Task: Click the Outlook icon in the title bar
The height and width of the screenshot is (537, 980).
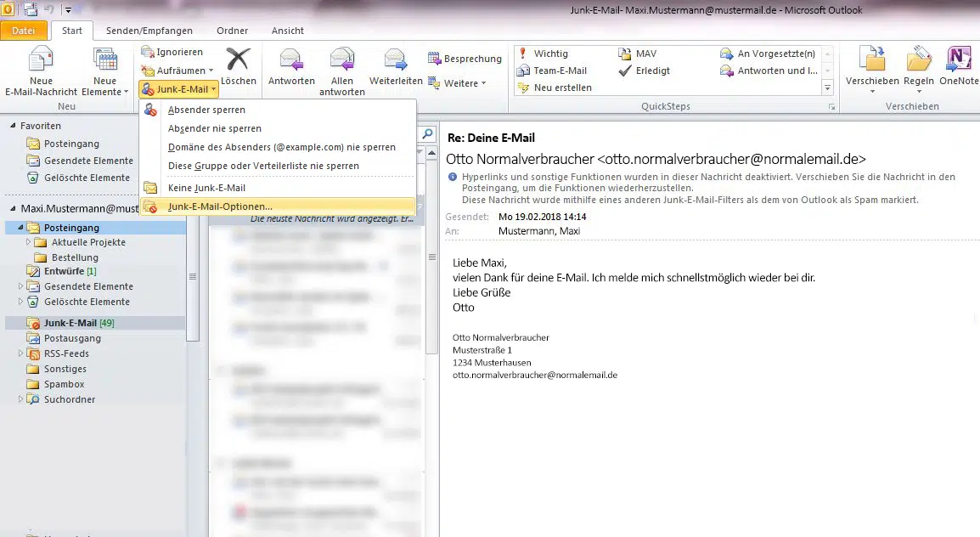Action: point(8,8)
